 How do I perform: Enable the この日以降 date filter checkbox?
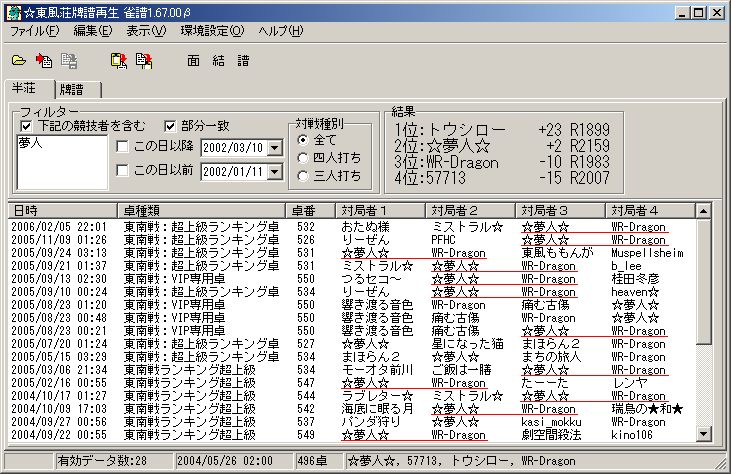124,148
